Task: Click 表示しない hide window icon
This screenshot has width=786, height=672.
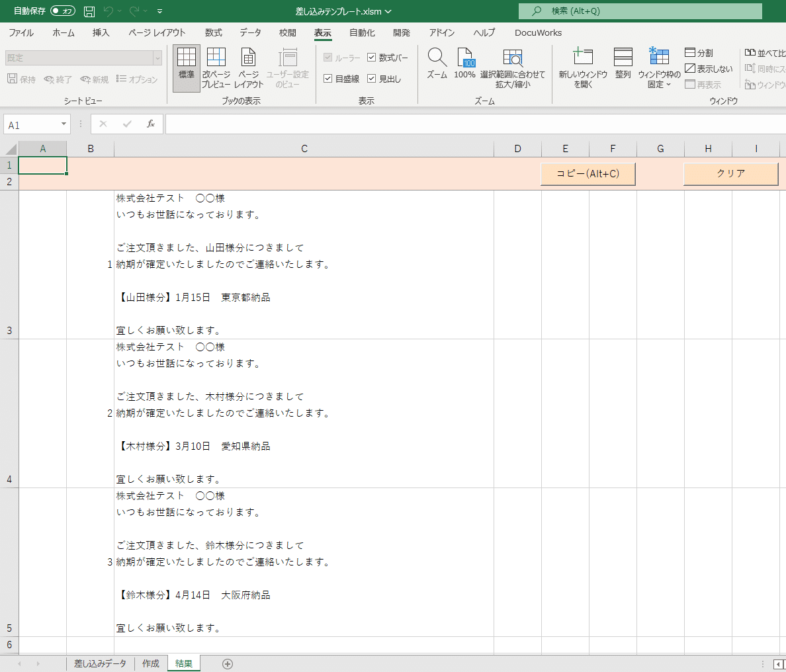Action: [709, 69]
